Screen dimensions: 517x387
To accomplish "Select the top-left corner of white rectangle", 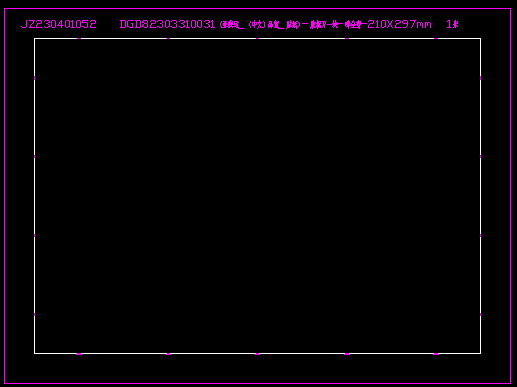I will click(35, 39).
